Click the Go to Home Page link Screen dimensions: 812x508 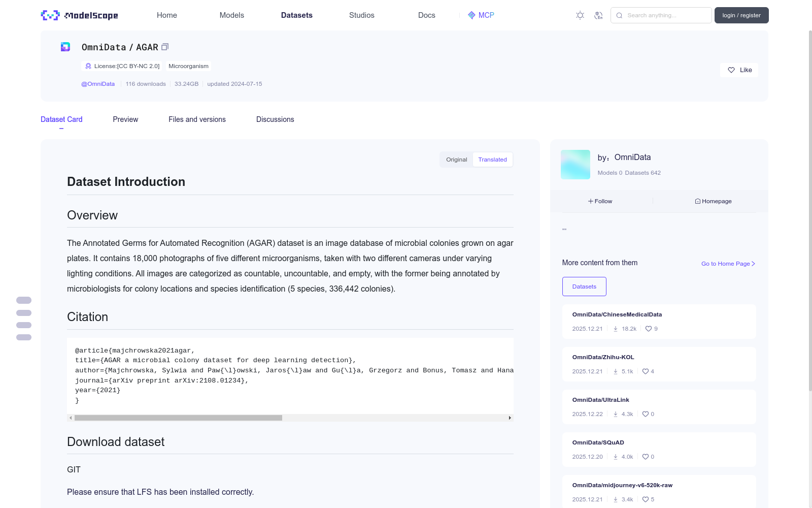click(x=728, y=264)
